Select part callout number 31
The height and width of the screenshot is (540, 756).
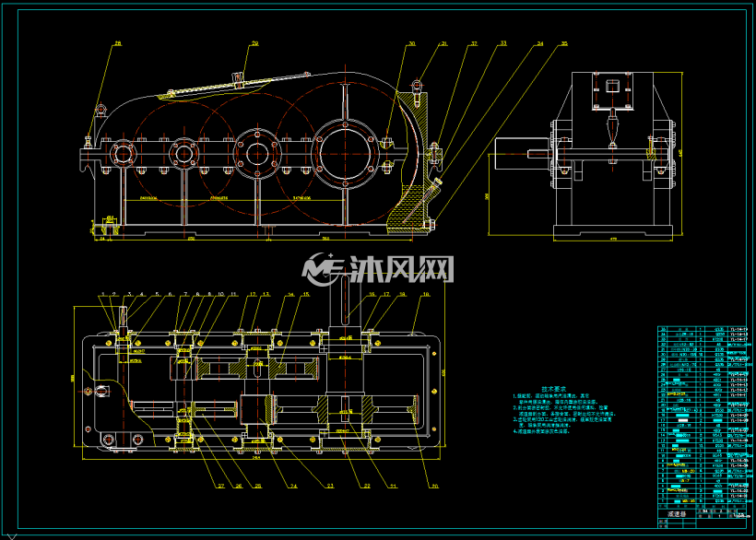pyautogui.click(x=444, y=43)
